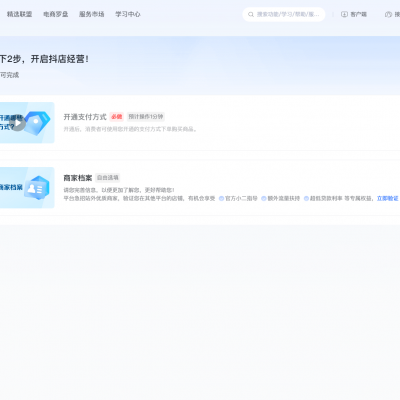
Task: Click the 立即验证 link
Action: [x=388, y=198]
